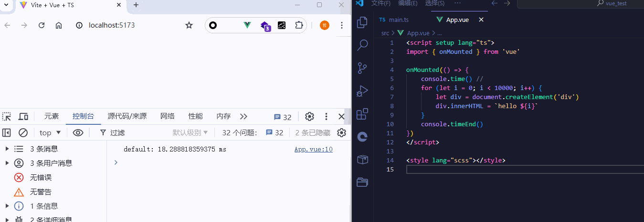Bookmark this page with star icon
The height and width of the screenshot is (222, 644).
(x=189, y=25)
